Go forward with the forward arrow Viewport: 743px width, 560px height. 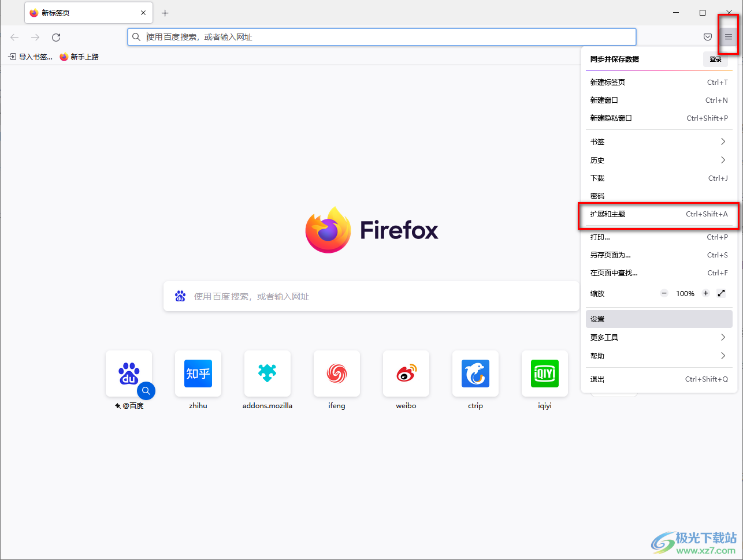(x=35, y=37)
